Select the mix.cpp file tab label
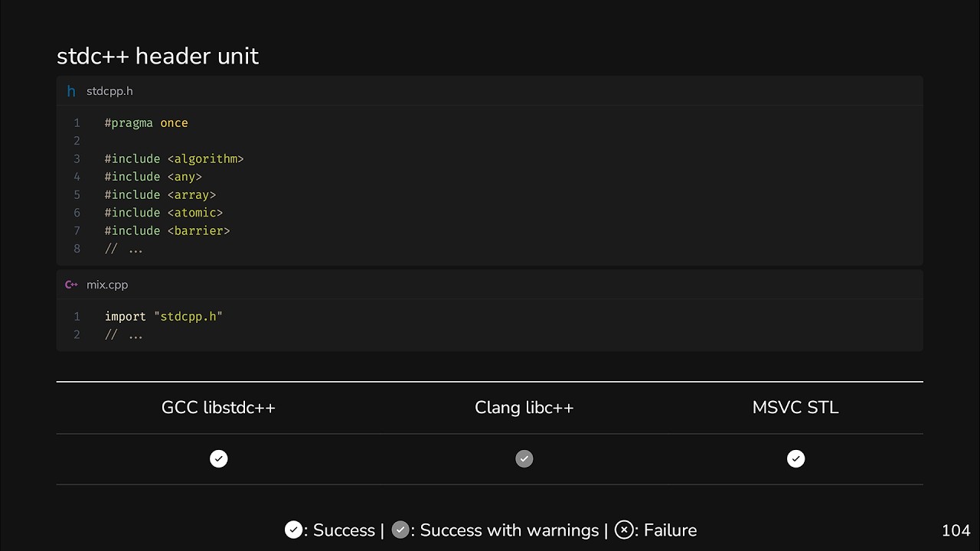The image size is (980, 551). pyautogui.click(x=107, y=285)
